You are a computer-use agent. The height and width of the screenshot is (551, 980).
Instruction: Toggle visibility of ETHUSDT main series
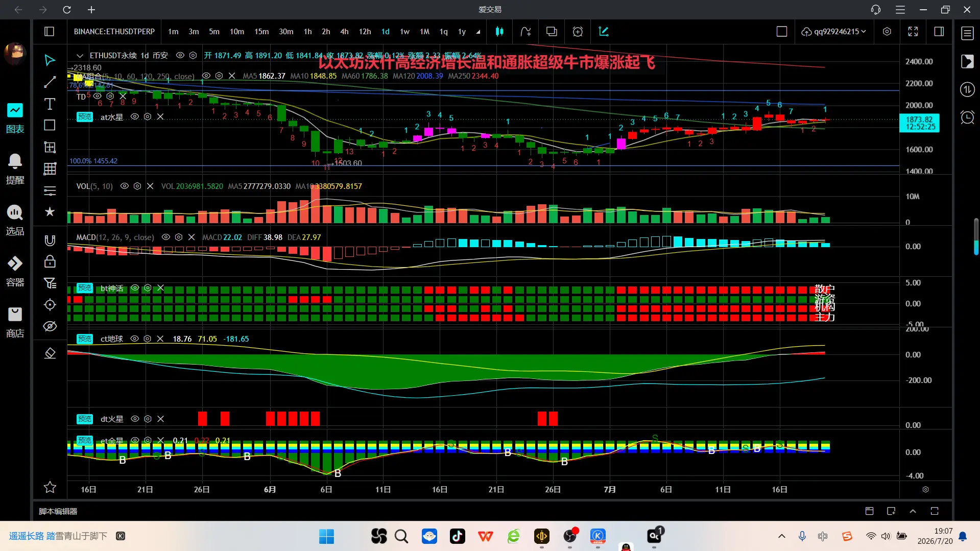[180, 55]
